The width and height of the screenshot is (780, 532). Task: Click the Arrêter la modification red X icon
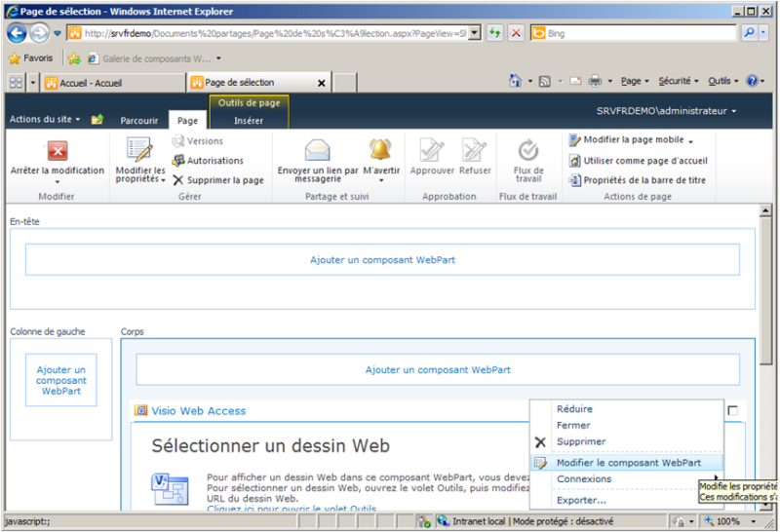[x=58, y=151]
